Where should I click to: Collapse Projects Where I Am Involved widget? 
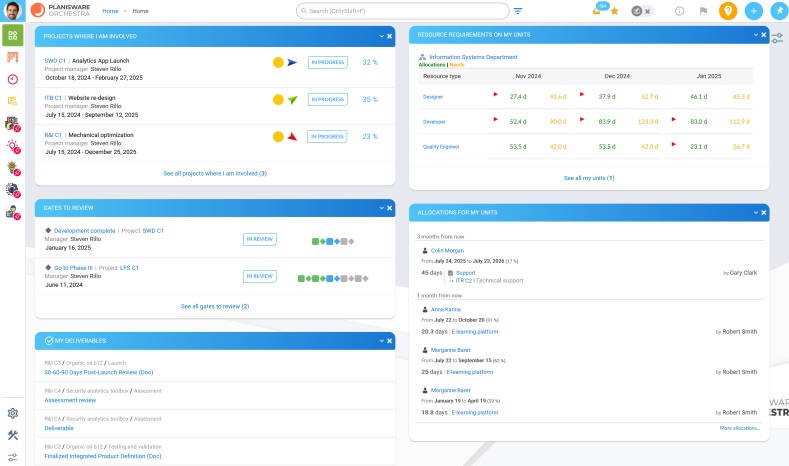(x=381, y=36)
